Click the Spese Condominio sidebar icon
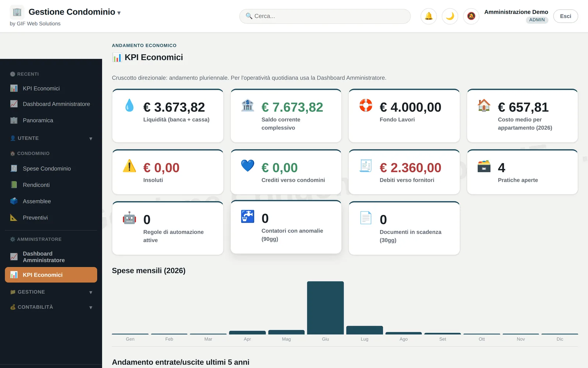 pyautogui.click(x=14, y=169)
